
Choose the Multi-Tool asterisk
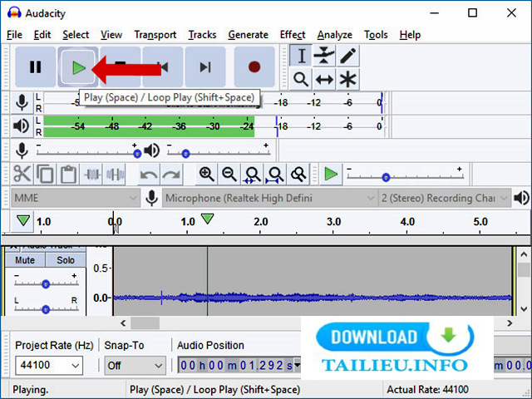coord(347,80)
